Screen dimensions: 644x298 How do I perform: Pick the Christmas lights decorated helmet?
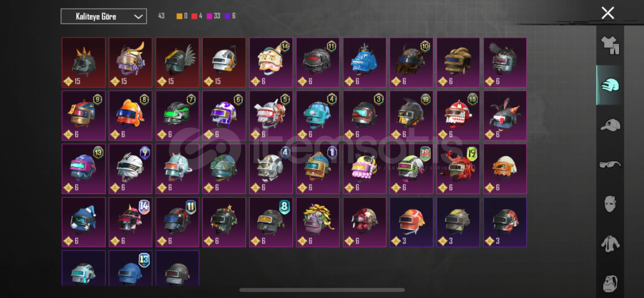click(224, 222)
